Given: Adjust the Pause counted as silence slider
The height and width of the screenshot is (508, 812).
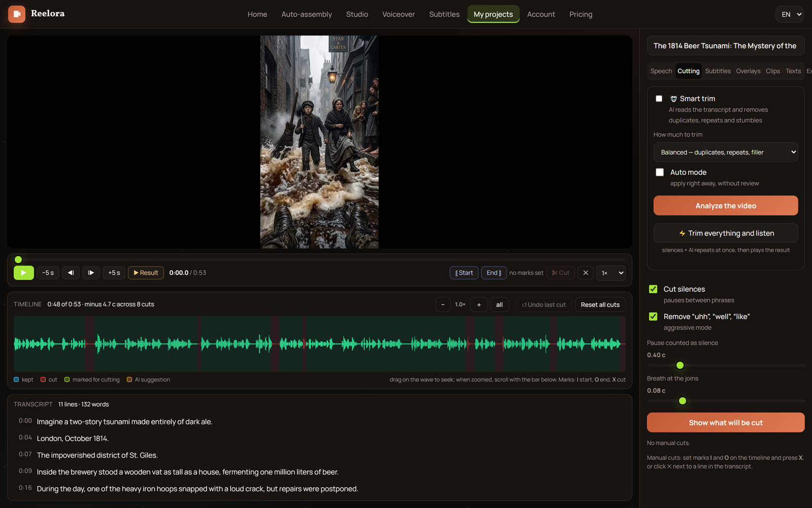Looking at the screenshot, I should (x=680, y=365).
